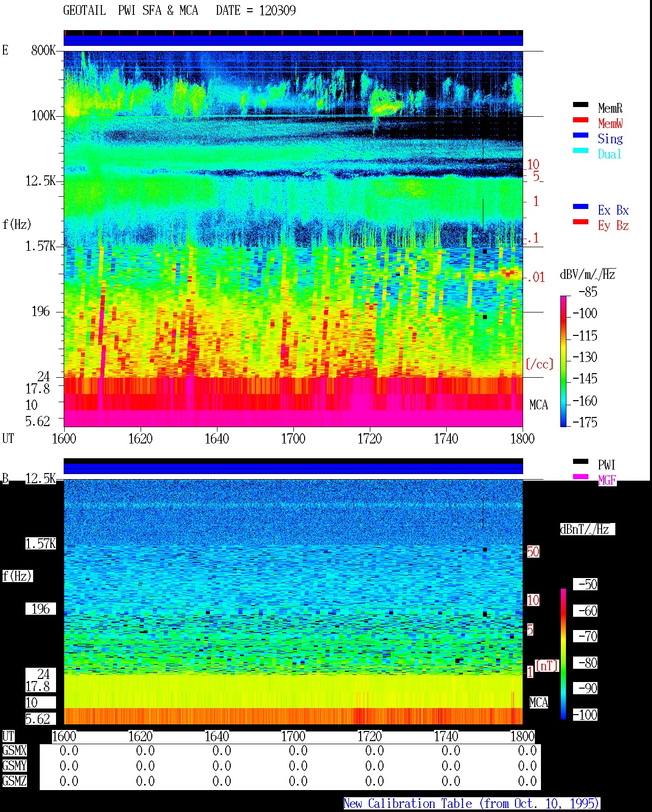The image size is (652, 812).
Task: Click the [/cc] density scale label
Action: click(x=539, y=364)
